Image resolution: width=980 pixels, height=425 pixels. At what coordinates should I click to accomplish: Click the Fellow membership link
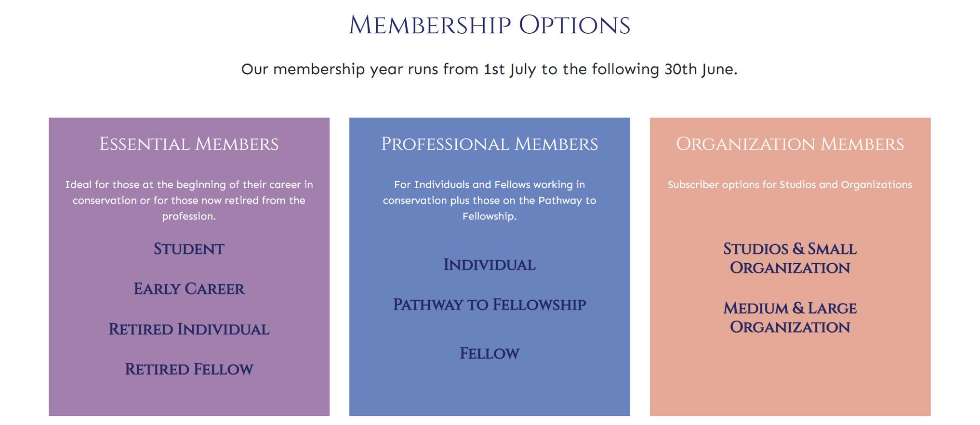point(489,354)
